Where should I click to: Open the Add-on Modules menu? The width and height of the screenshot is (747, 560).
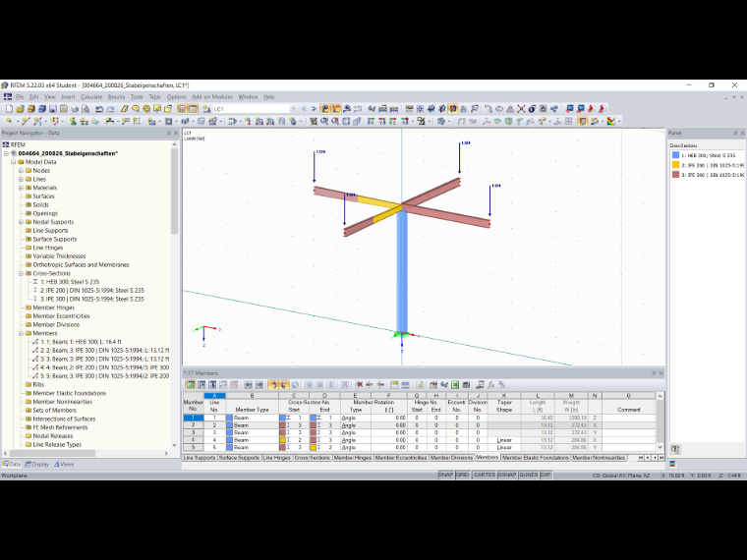[212, 96]
